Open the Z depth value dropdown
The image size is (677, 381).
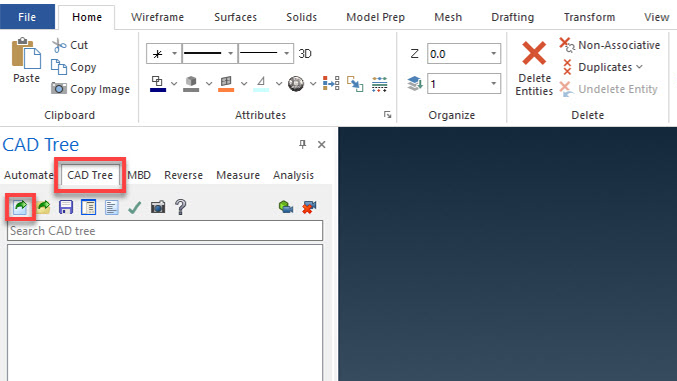coord(493,54)
